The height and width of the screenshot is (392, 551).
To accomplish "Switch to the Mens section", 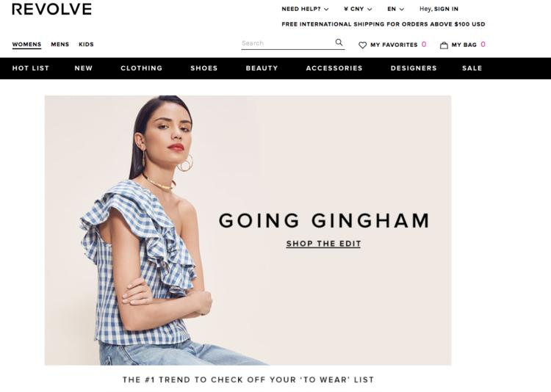I will 60,45.
